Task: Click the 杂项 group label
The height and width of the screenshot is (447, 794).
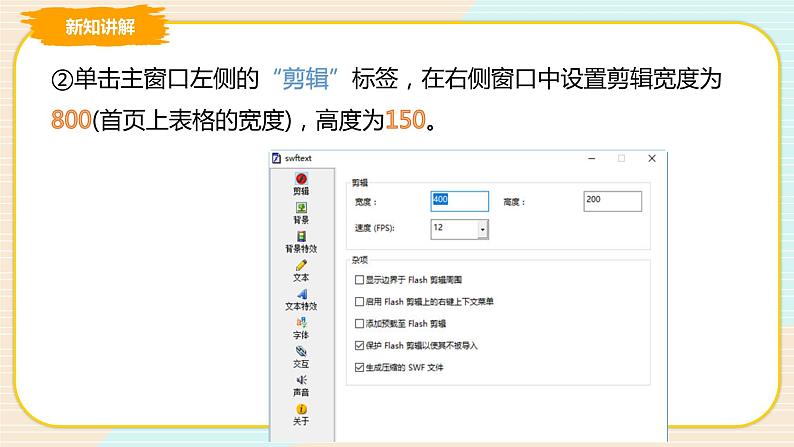Action: point(360,260)
